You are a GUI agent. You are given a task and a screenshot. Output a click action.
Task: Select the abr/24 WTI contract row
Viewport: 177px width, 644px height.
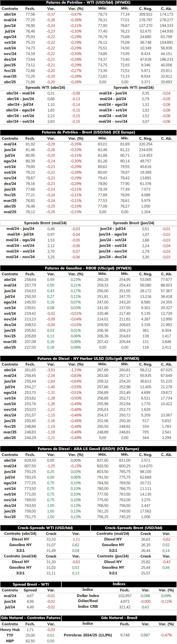click(x=88, y=14)
